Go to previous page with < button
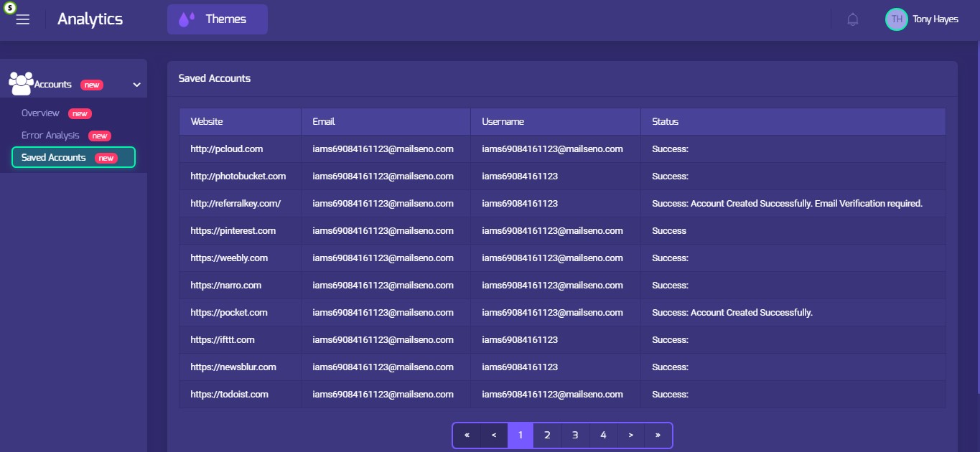Viewport: 980px width, 452px height. 494,435
